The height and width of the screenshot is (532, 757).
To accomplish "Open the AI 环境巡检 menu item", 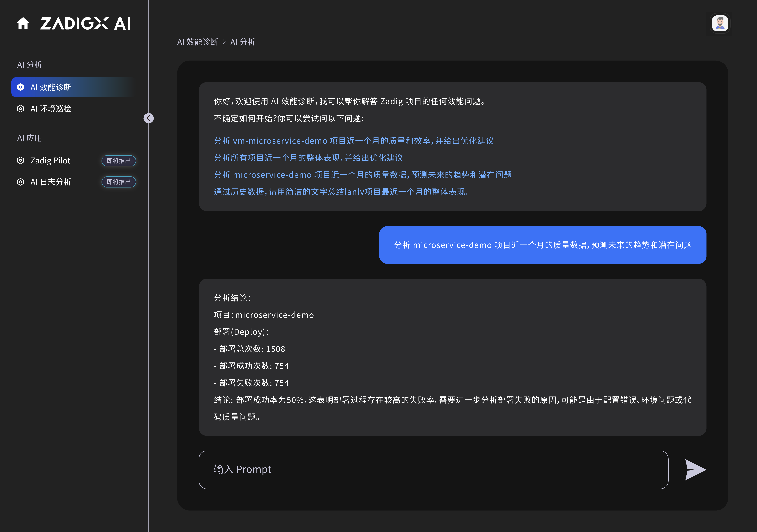I will [51, 109].
